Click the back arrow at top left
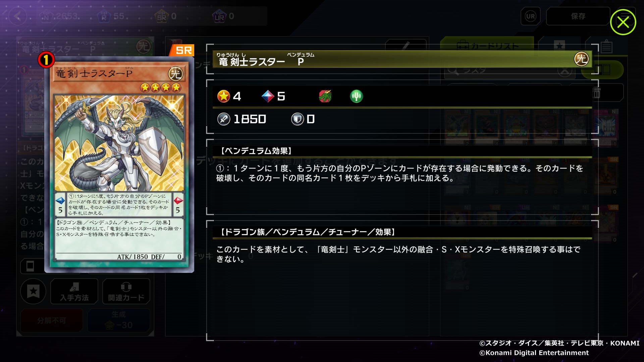Image resolution: width=644 pixels, height=362 pixels. pos(18,16)
